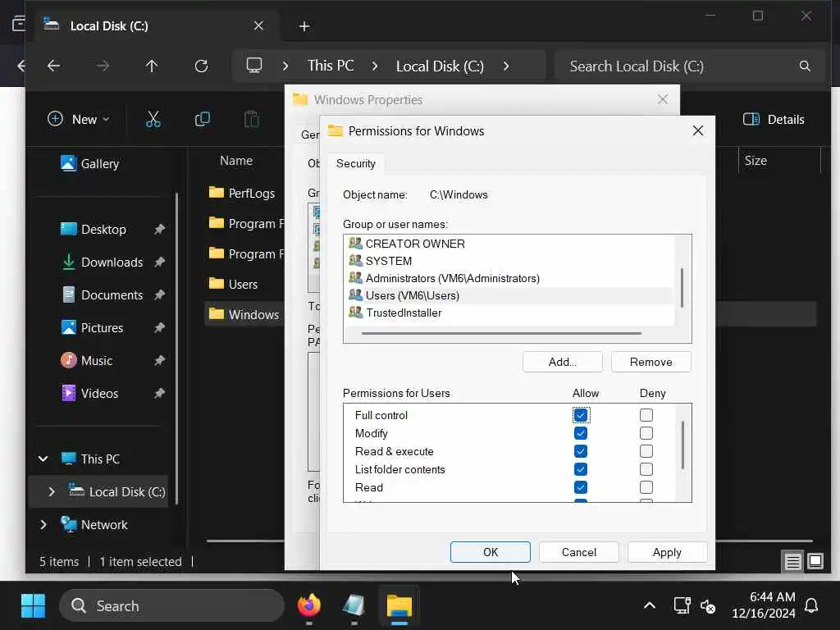Click the muted volume tray icon
Viewport: 840px width, 630px height.
click(x=708, y=606)
